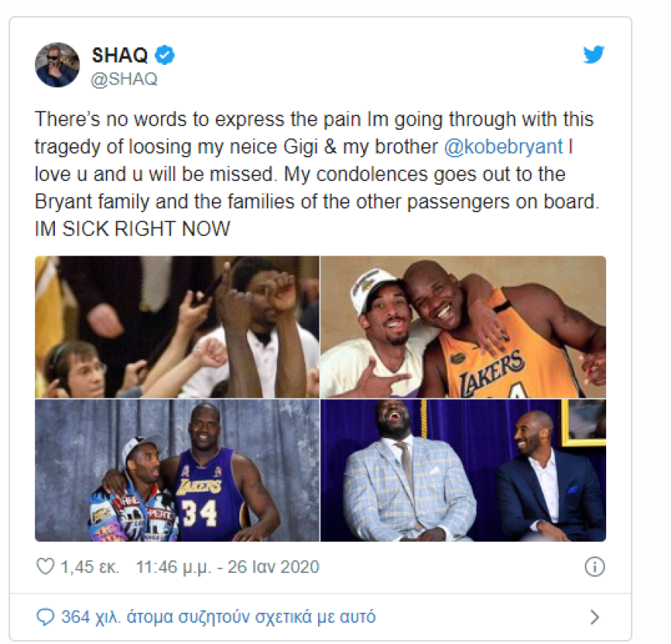
Task: Click the blue verified badge beside SHAQ
Action: (x=165, y=55)
